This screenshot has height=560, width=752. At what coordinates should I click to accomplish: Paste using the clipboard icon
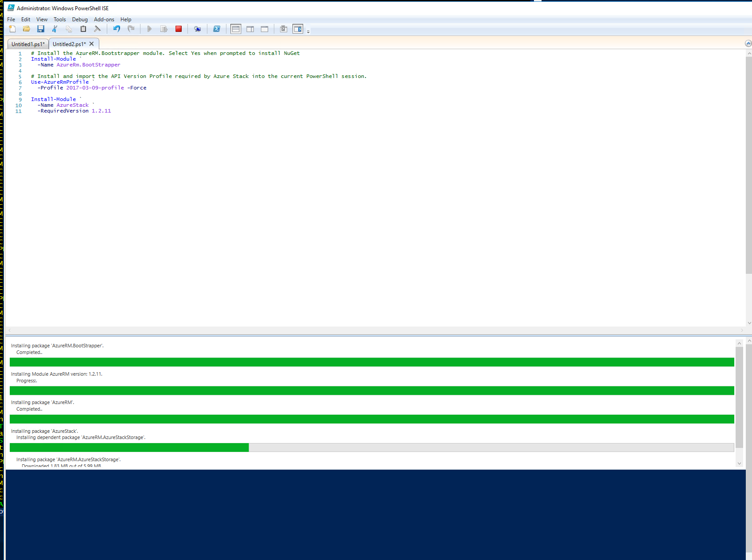click(83, 29)
